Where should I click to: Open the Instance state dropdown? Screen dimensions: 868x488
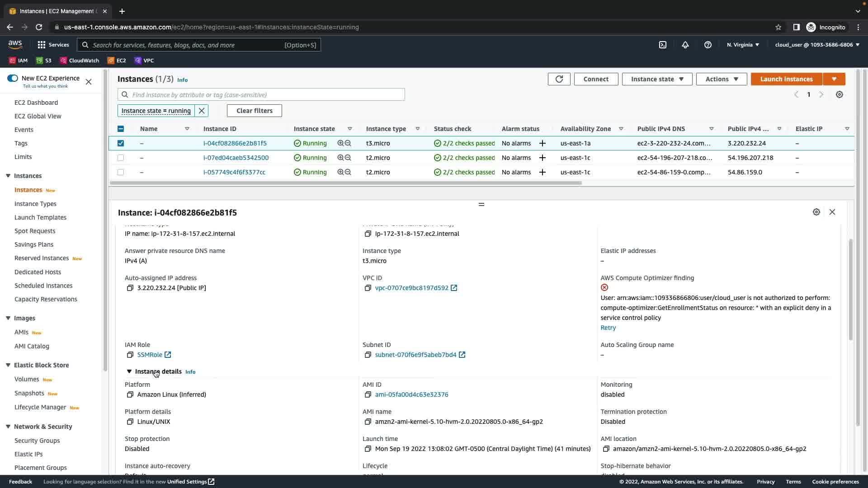click(657, 79)
